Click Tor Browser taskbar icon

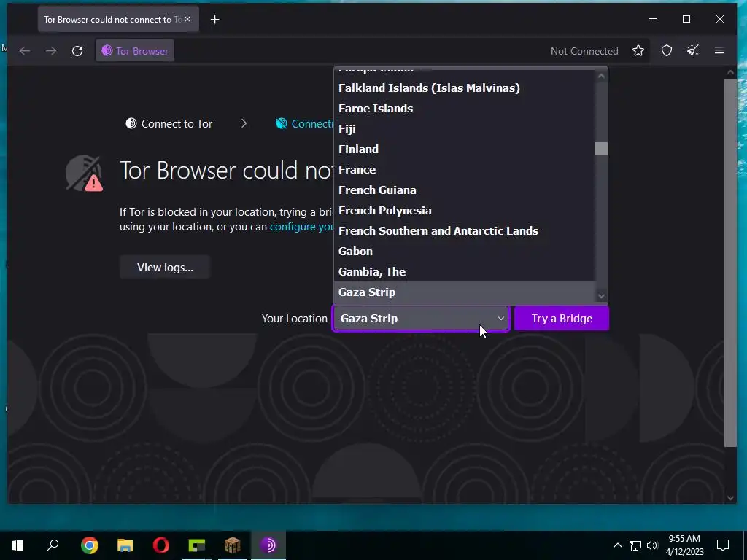268,545
